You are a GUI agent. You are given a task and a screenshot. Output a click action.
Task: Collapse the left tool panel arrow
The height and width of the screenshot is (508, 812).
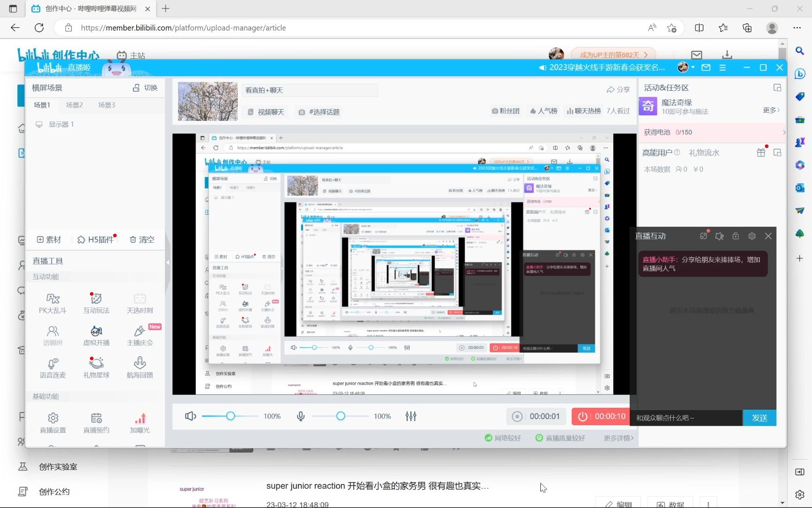point(167,262)
